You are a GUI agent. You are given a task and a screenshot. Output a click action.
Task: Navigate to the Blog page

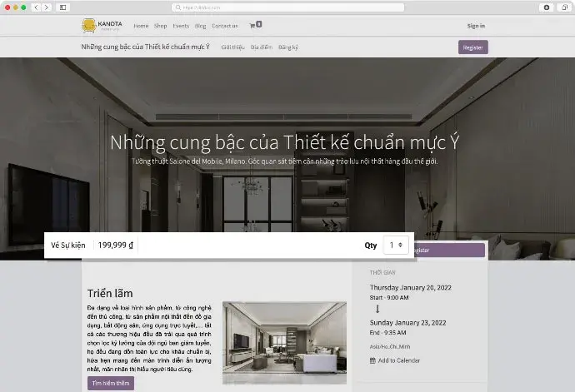coord(200,26)
